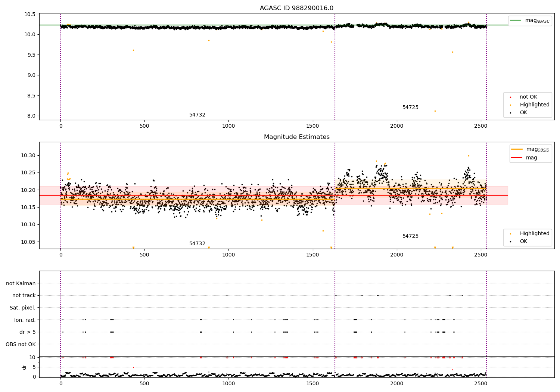
Task: Click the orange outlier near 9.6 at x≈430 top plot
Action: [x=133, y=50]
